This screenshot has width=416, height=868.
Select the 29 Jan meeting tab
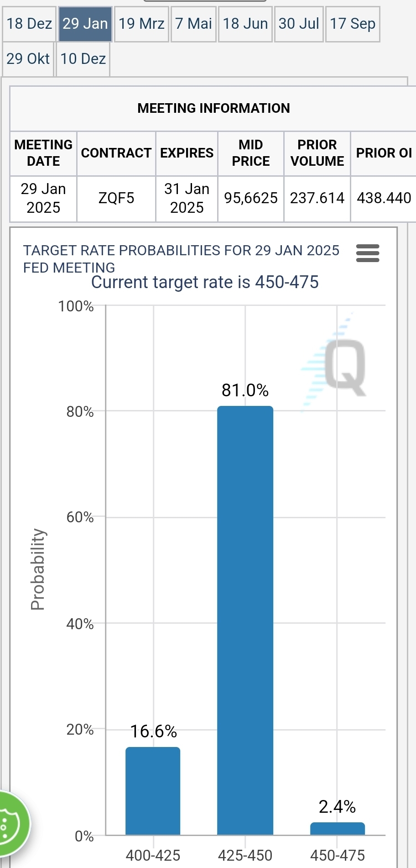[x=85, y=24]
